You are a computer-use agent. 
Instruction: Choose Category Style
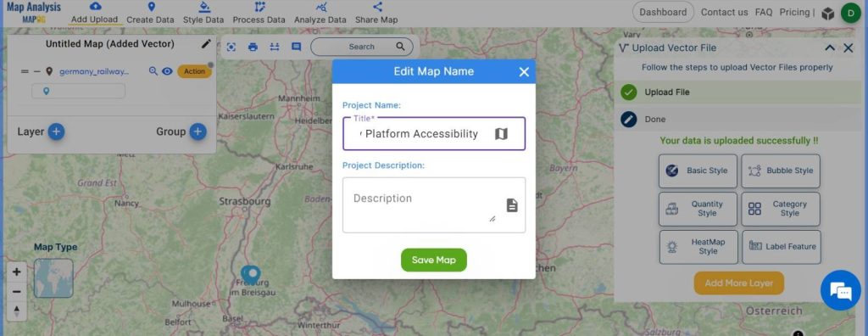click(781, 209)
